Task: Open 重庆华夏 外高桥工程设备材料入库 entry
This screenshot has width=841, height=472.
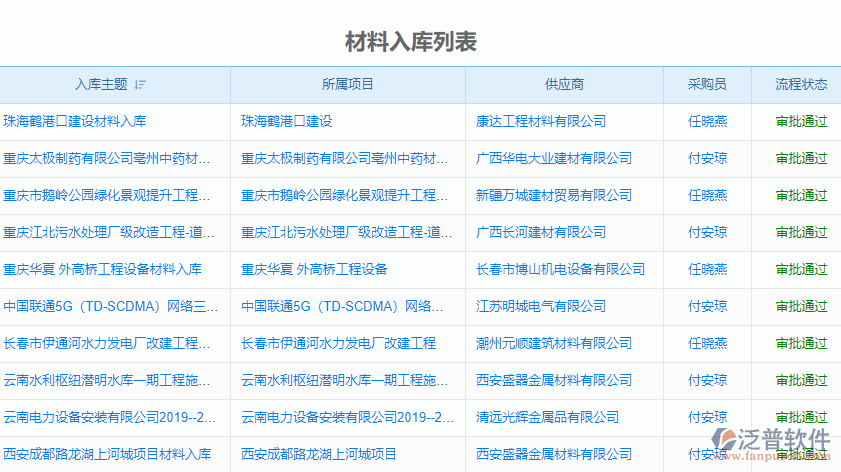Action: pyautogui.click(x=102, y=270)
